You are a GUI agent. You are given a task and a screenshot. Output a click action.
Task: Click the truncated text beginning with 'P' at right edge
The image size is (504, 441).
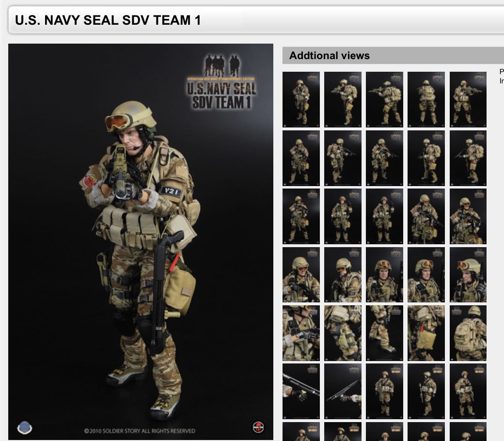pyautogui.click(x=501, y=72)
